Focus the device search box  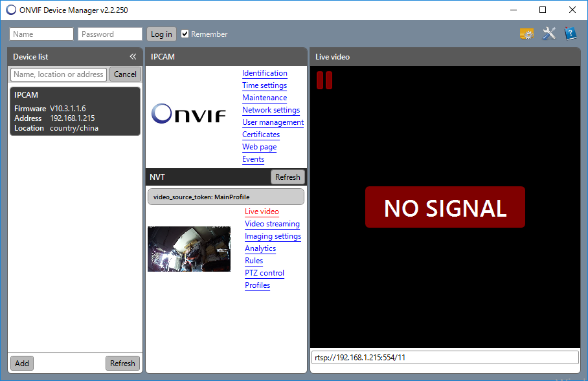click(x=58, y=74)
